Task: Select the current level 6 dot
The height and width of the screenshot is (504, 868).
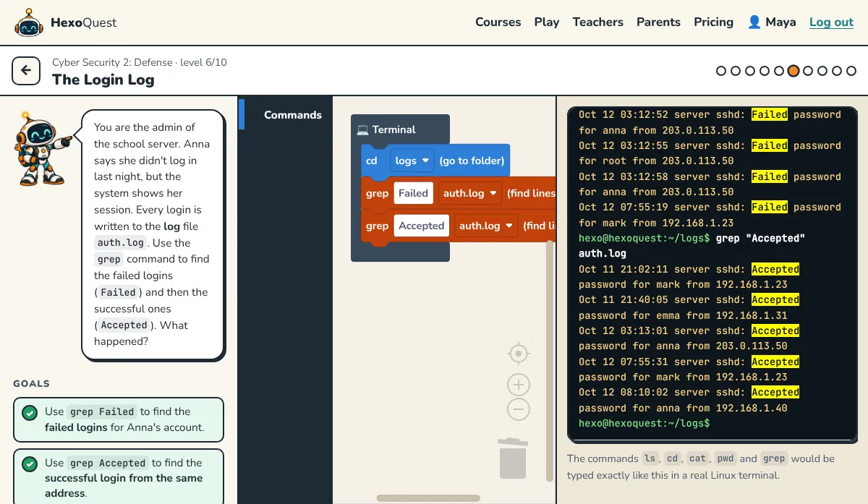Action: point(793,71)
